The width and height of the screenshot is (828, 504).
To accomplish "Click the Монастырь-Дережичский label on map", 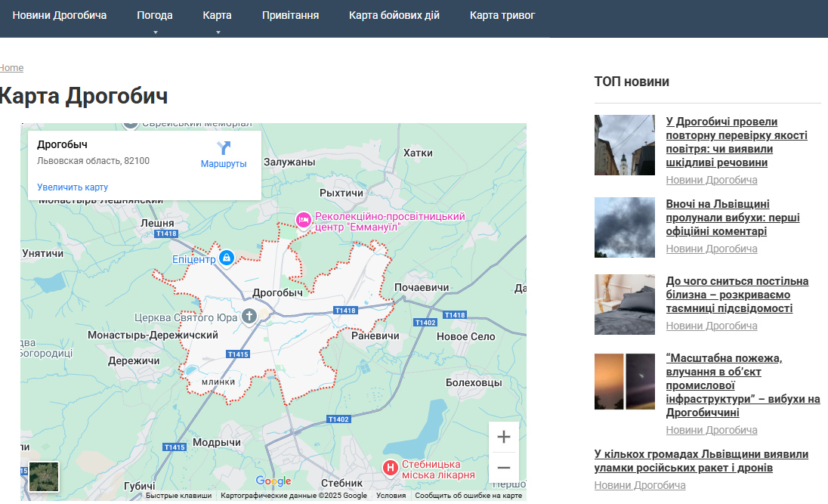I will click(153, 335).
